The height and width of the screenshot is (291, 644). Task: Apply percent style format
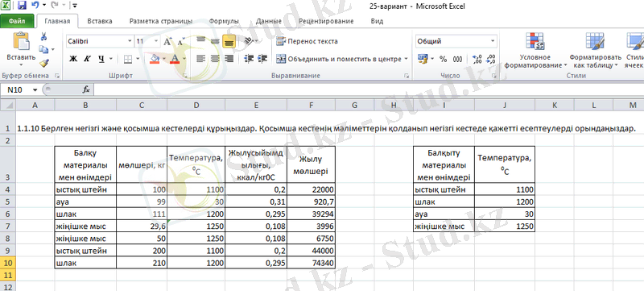444,59
